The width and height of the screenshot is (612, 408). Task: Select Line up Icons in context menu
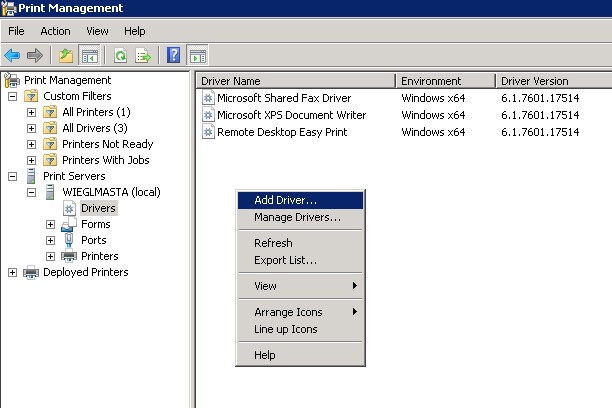point(300,329)
